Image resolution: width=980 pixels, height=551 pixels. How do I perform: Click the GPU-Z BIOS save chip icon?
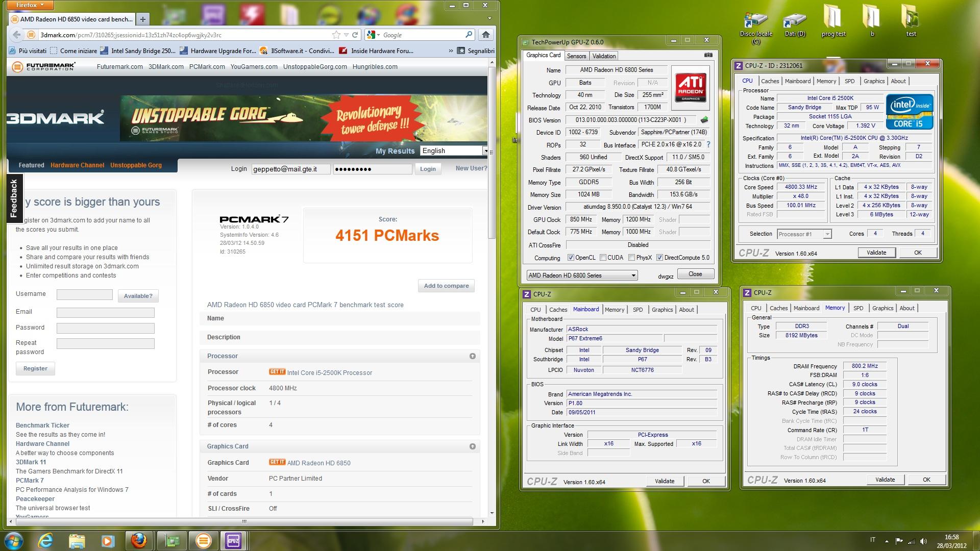(704, 120)
